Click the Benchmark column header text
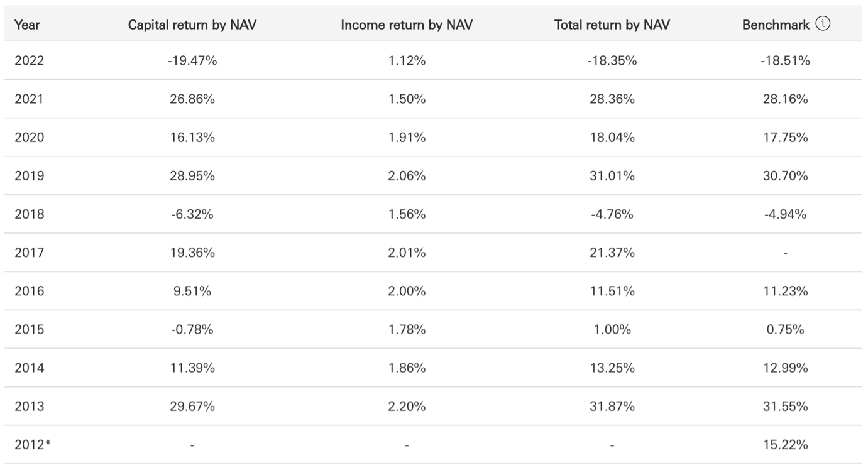Screen dimensions: 868x470 776,25
